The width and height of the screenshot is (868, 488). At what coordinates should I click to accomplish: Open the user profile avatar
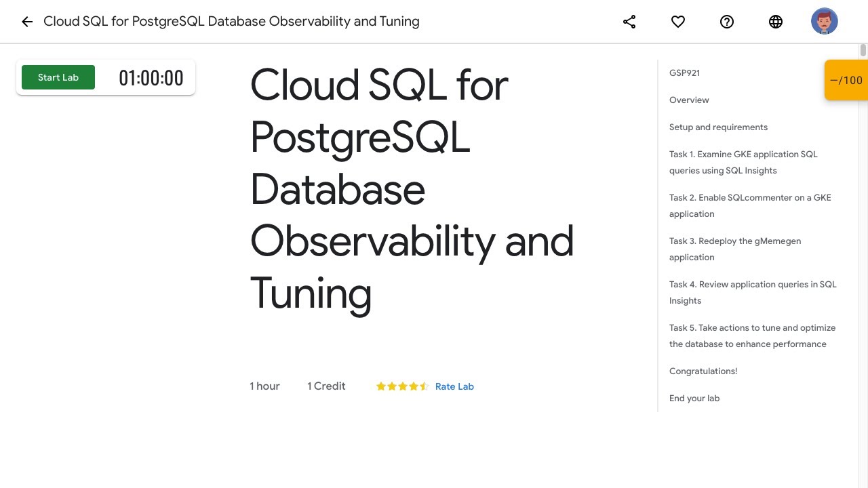(x=825, y=22)
